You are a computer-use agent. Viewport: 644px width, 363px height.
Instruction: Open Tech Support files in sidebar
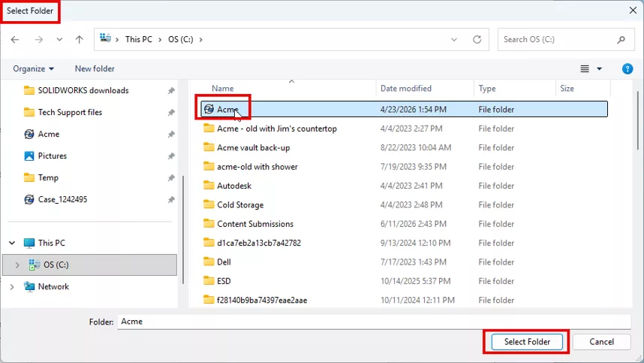coord(70,112)
